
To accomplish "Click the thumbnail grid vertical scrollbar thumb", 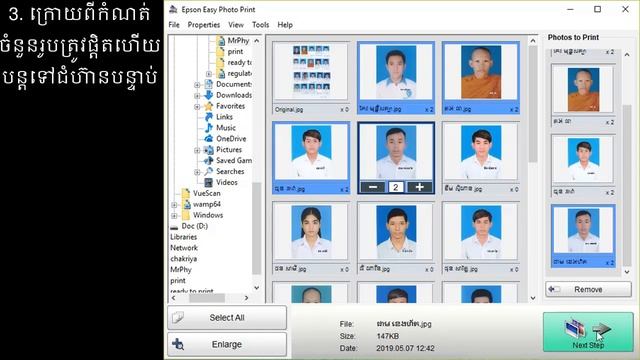I will 533,104.
